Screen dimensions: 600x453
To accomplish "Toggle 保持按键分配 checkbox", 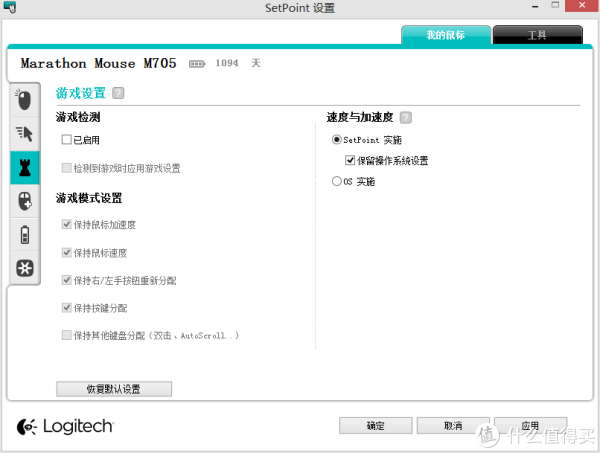I will pyautogui.click(x=66, y=308).
